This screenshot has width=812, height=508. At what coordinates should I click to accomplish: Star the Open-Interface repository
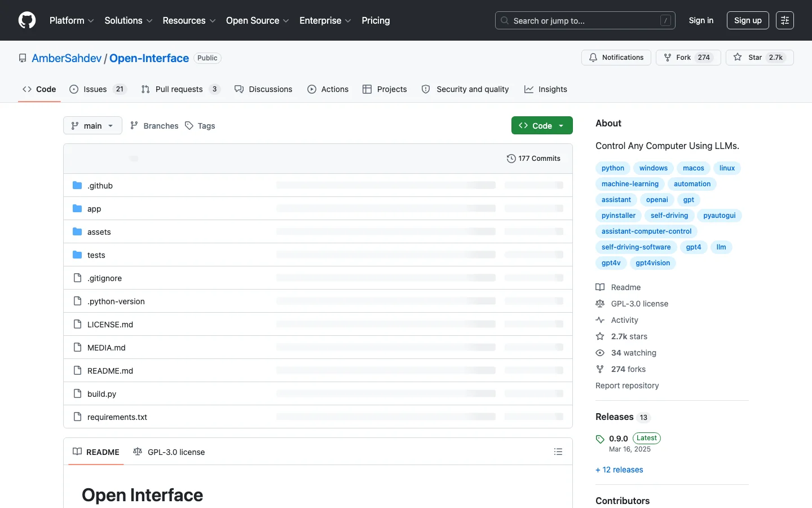click(x=760, y=58)
